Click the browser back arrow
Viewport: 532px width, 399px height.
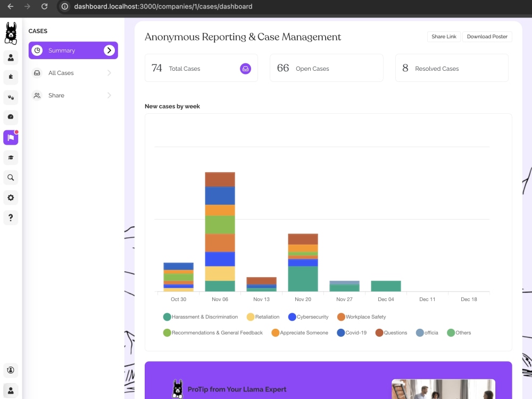tap(11, 6)
